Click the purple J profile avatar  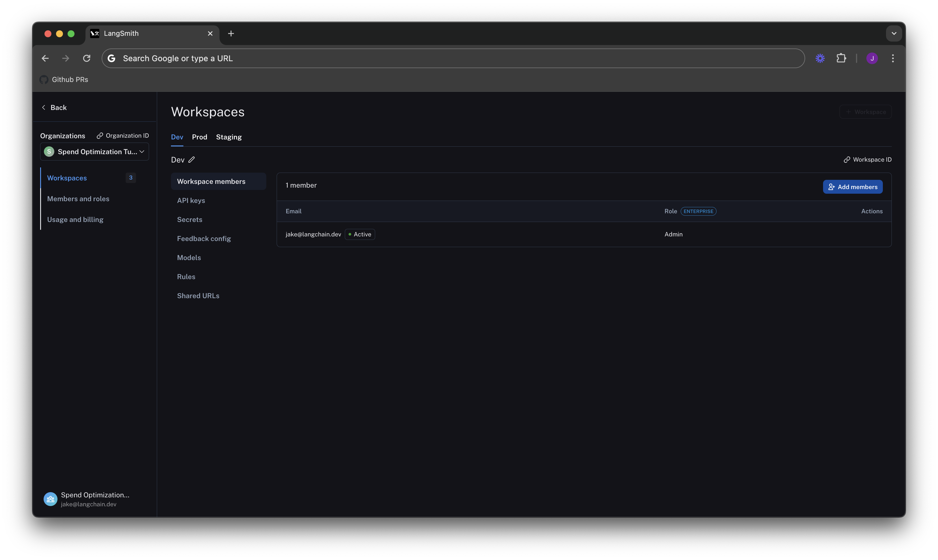(x=872, y=58)
